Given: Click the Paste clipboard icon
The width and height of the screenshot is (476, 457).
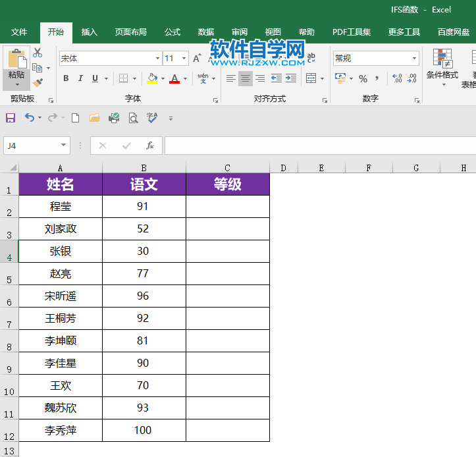Looking at the screenshot, I should point(16,59).
